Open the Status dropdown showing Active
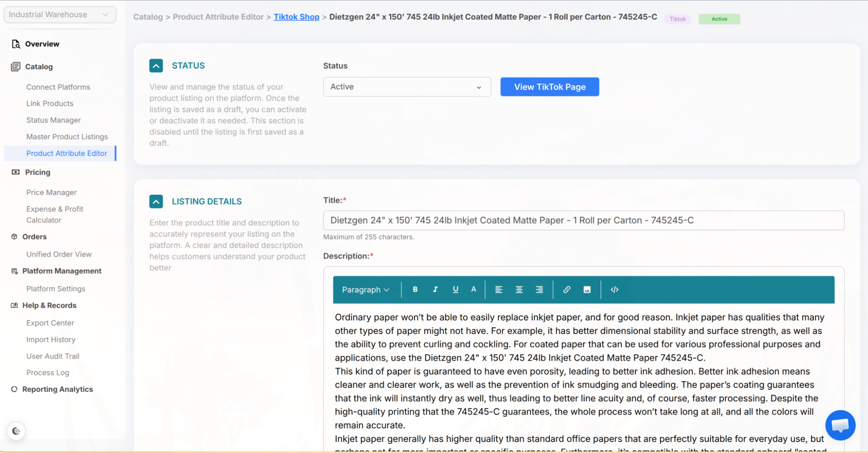Screen dimensions: 868x453 point(407,87)
